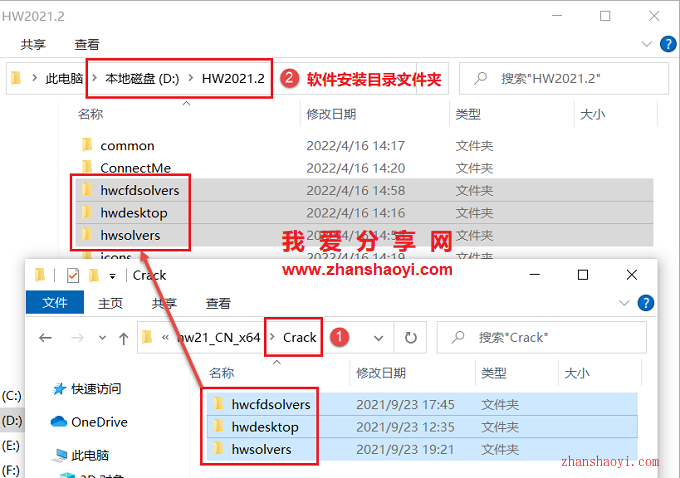Viewport: 680px width, 478px height.
Task: Click the Crack window title bar folder icon
Action: [x=40, y=275]
